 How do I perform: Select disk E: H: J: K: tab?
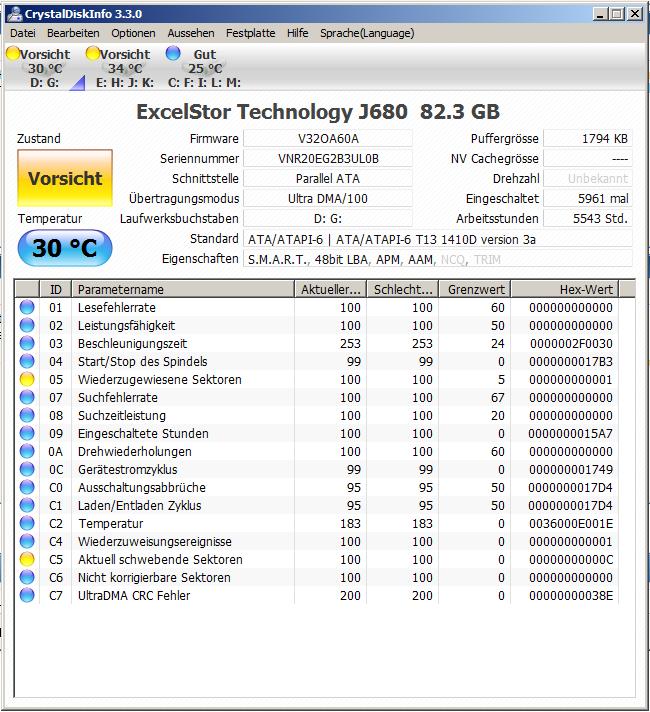(x=124, y=68)
